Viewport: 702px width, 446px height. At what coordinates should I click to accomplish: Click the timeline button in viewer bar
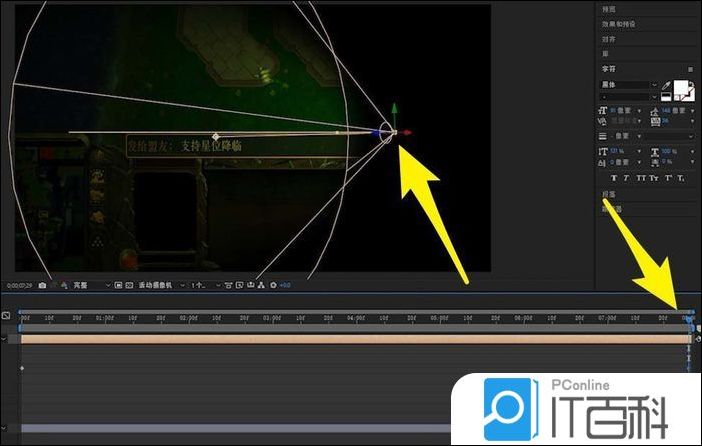[250, 285]
